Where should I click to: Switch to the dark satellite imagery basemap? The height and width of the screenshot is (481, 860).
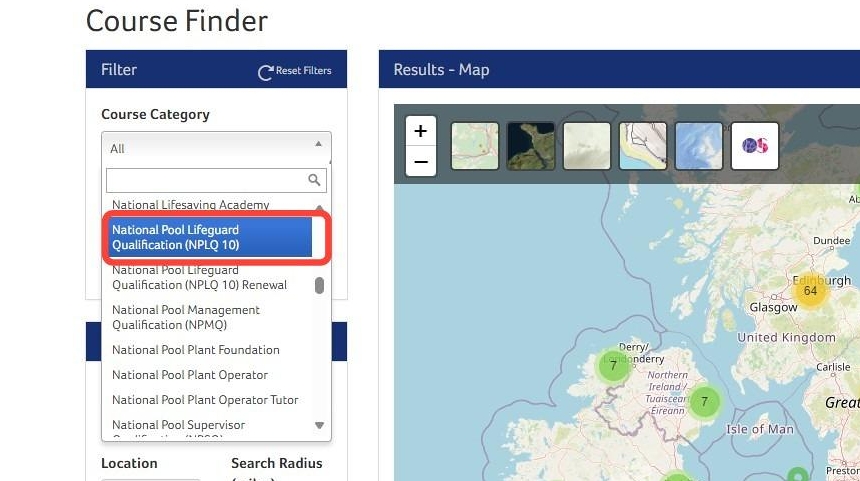[531, 146]
